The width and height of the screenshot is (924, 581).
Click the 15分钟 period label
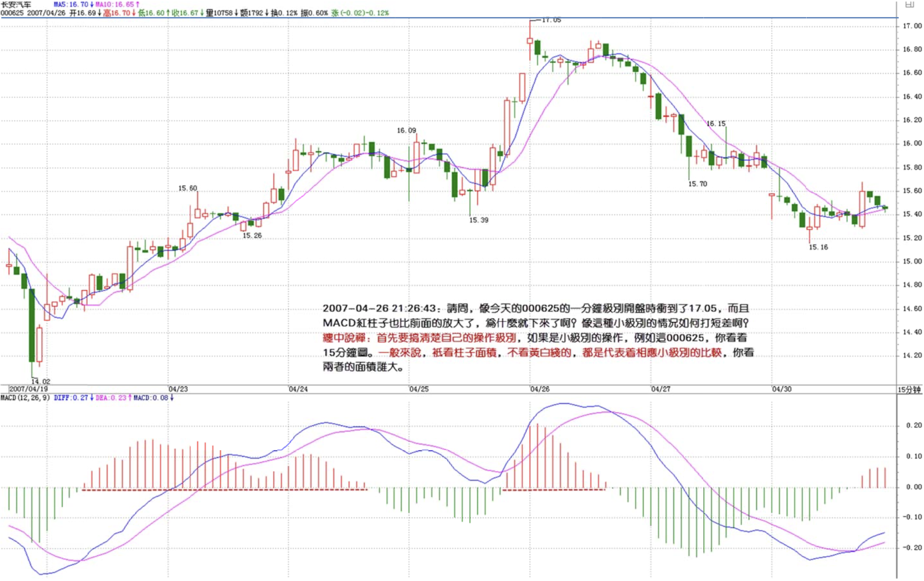tap(909, 390)
